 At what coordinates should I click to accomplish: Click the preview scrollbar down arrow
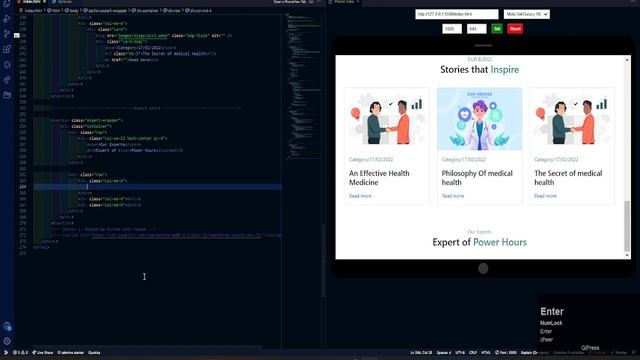(x=627, y=255)
